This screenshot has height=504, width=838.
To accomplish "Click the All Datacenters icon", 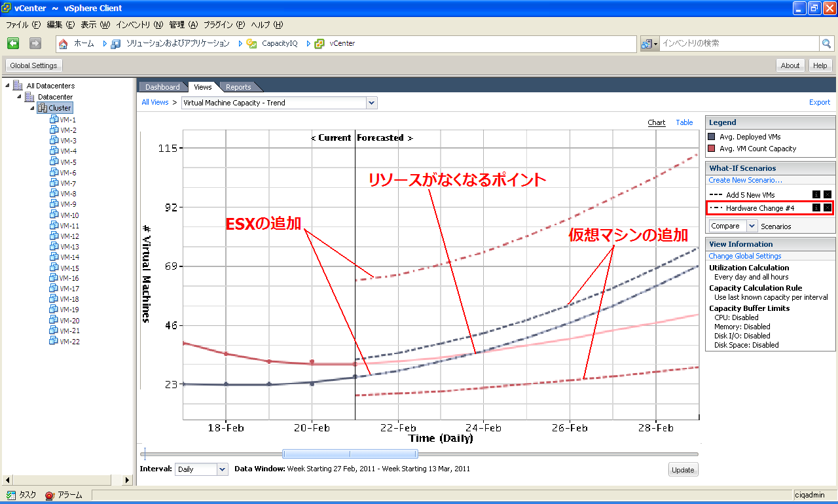I will click(x=18, y=86).
